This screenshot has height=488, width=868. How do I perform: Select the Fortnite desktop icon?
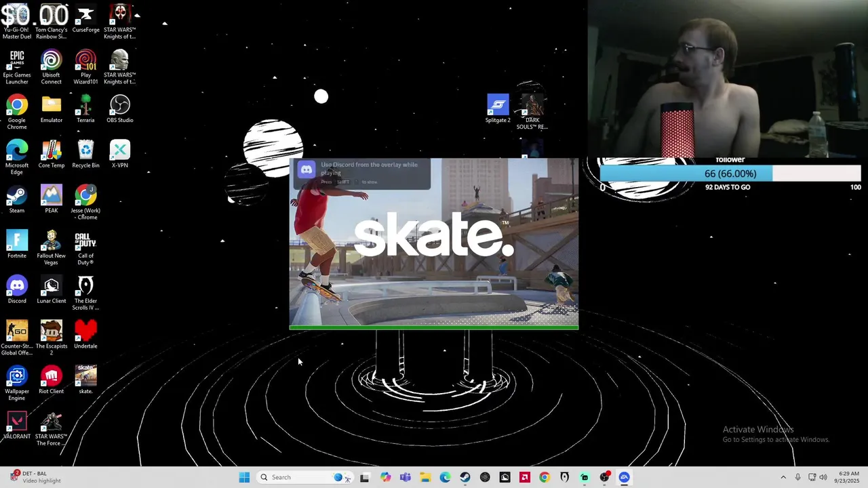17,245
